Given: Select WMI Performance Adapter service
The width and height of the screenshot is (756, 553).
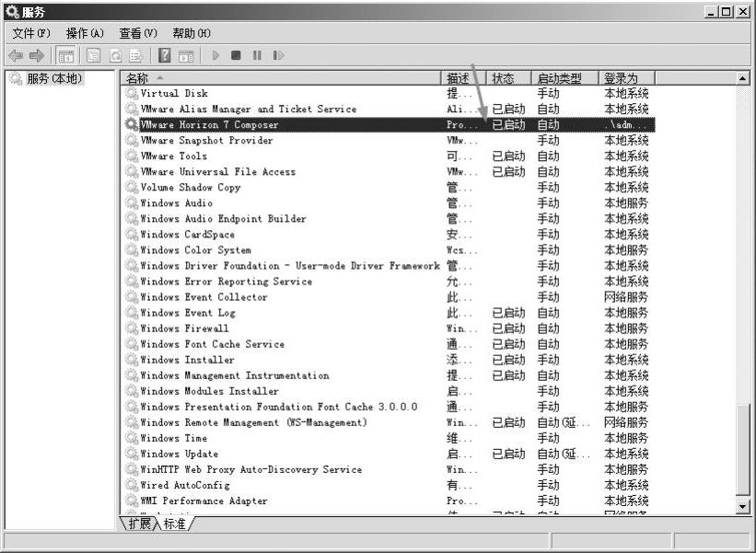Looking at the screenshot, I should (x=388, y=501).
